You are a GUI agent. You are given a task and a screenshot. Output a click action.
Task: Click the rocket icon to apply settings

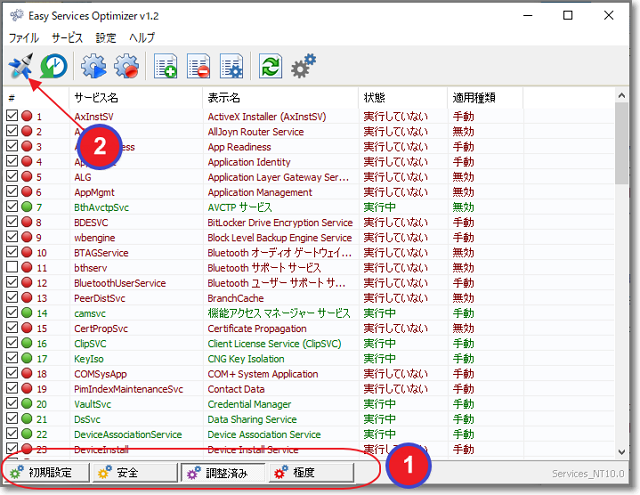20,67
